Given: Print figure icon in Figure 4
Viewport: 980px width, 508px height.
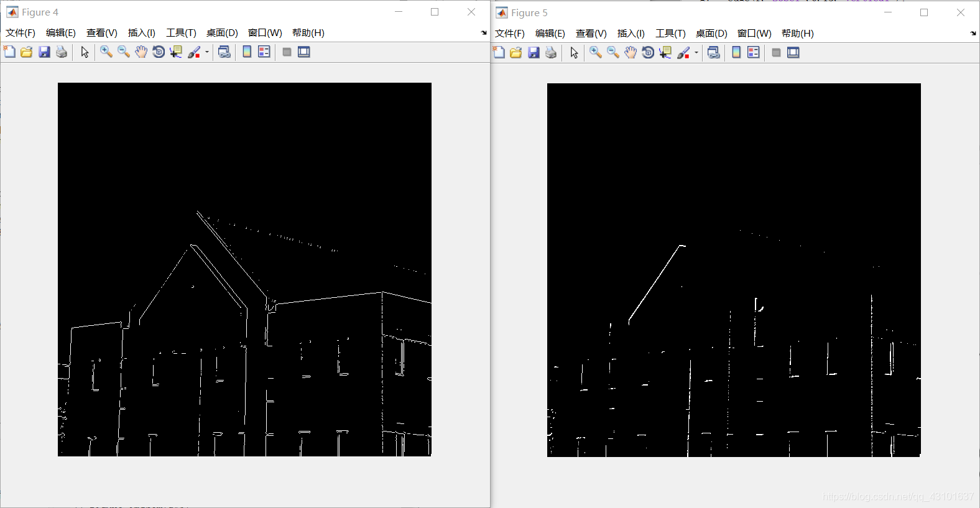Looking at the screenshot, I should [x=61, y=52].
